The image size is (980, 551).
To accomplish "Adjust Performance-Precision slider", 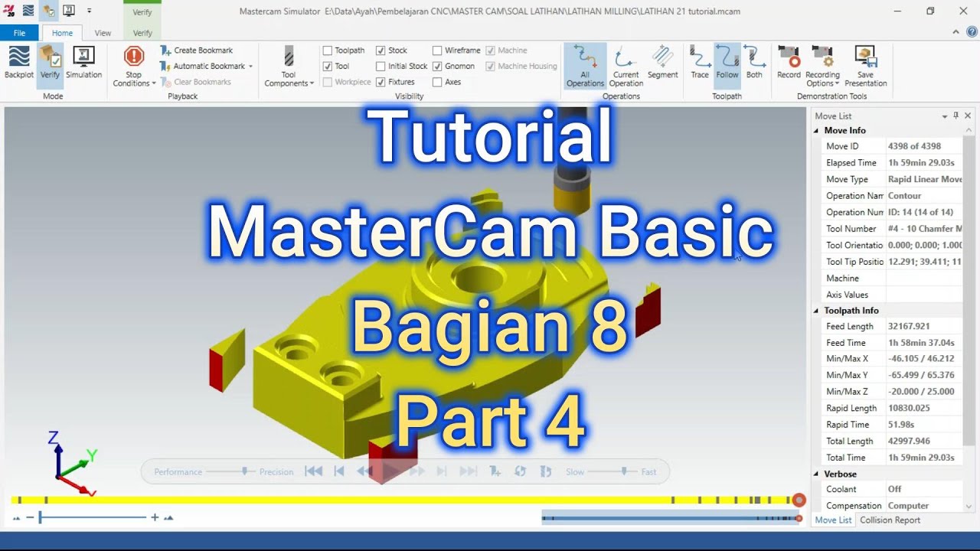I will 245,471.
